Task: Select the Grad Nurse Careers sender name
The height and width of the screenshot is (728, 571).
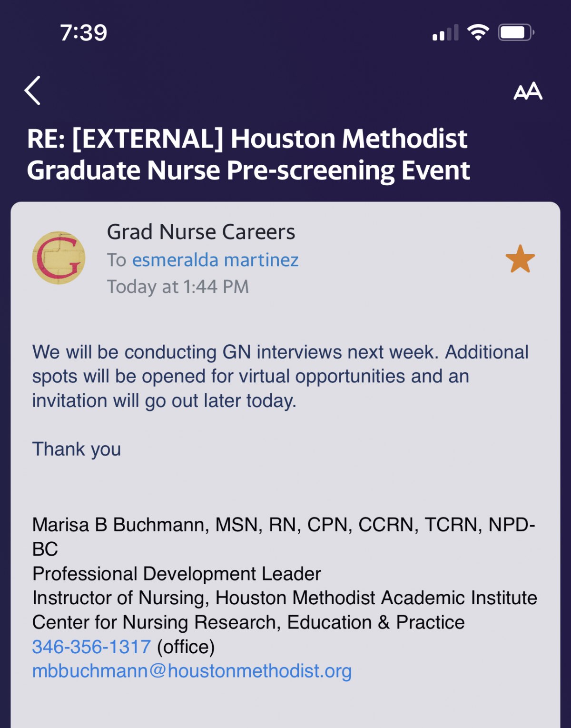Action: tap(201, 232)
